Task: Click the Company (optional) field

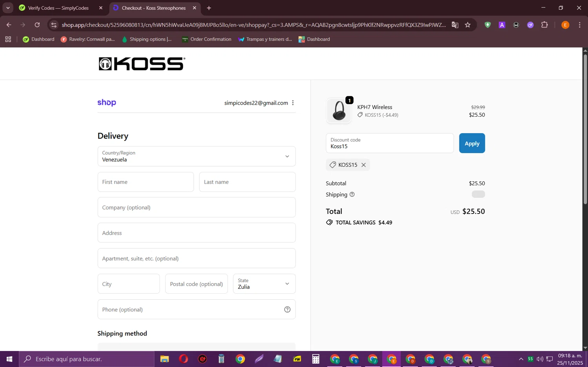Action: click(196, 208)
